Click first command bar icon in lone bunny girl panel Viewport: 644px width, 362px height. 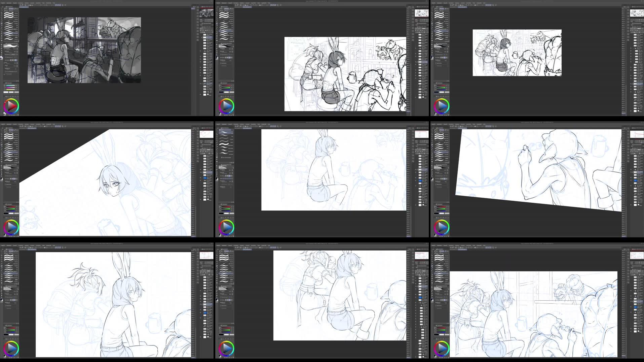235,126
